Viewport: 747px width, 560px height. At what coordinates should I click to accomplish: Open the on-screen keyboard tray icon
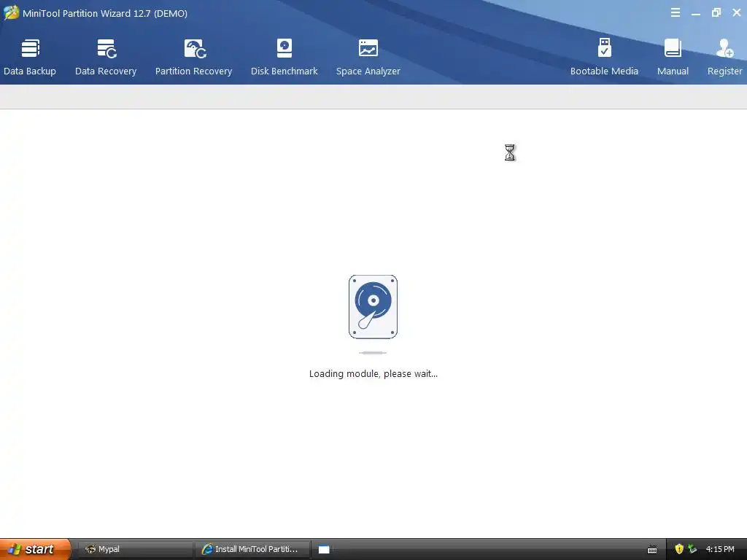coord(652,550)
